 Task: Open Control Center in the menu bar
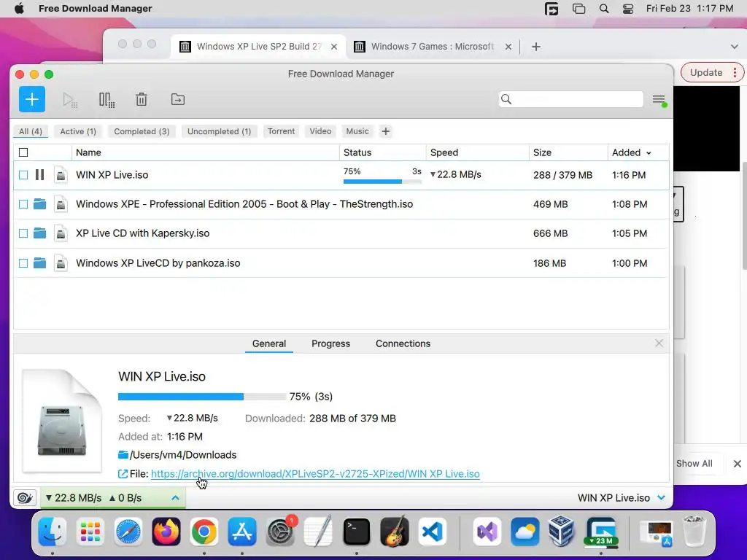point(628,9)
